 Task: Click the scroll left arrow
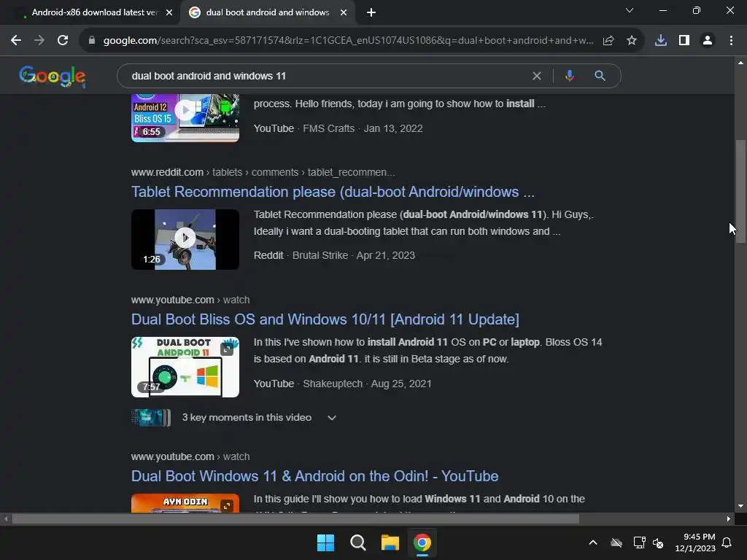coord(6,519)
